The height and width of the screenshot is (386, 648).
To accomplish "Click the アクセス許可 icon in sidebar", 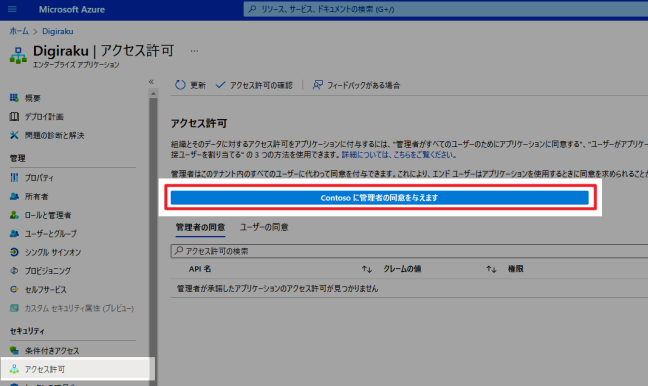I will [14, 369].
